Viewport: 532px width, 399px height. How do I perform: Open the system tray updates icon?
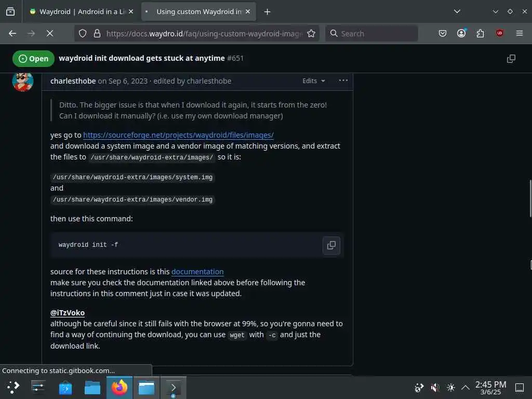419,388
